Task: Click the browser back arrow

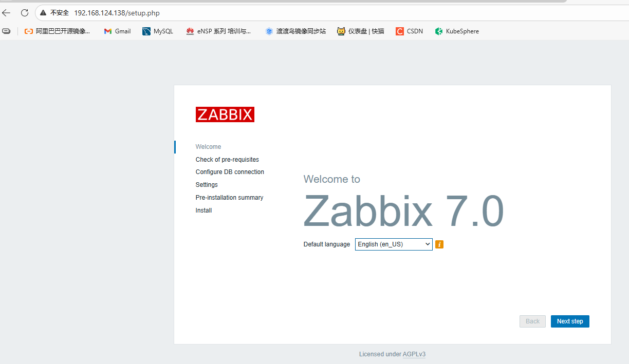Action: (6, 13)
